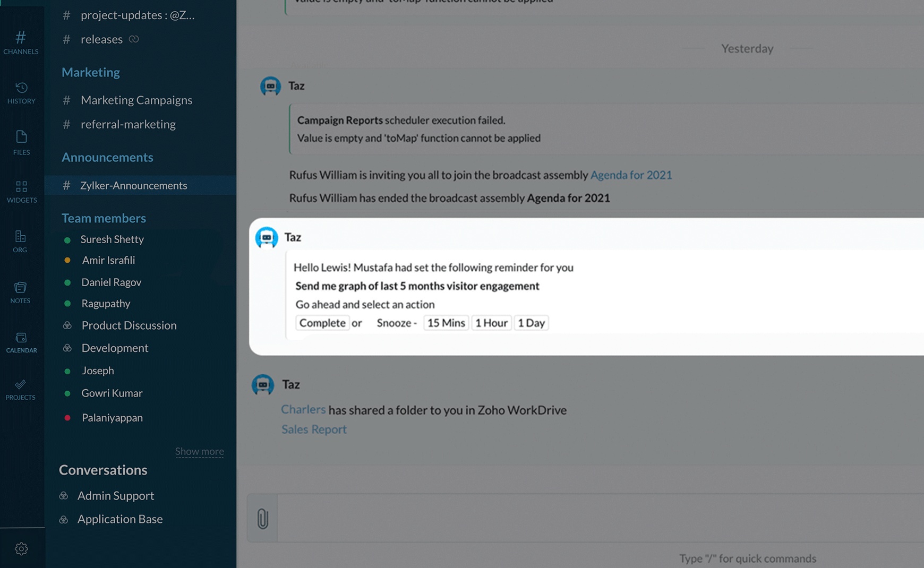Click Taz avatar on Campaign Reports message

[270, 86]
